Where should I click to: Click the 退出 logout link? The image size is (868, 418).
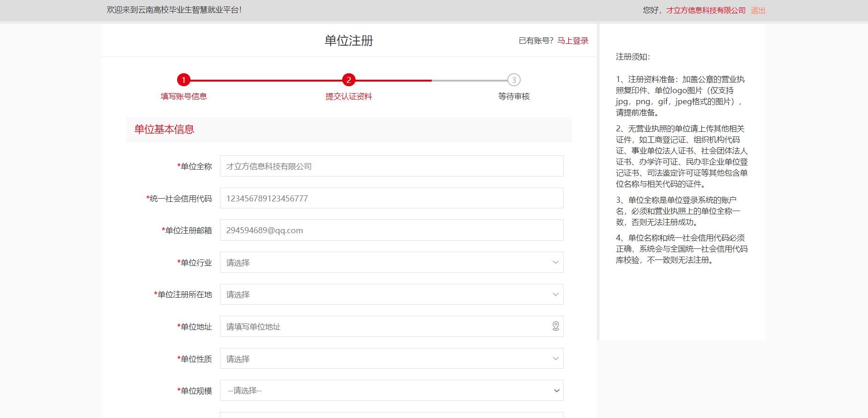tap(758, 10)
